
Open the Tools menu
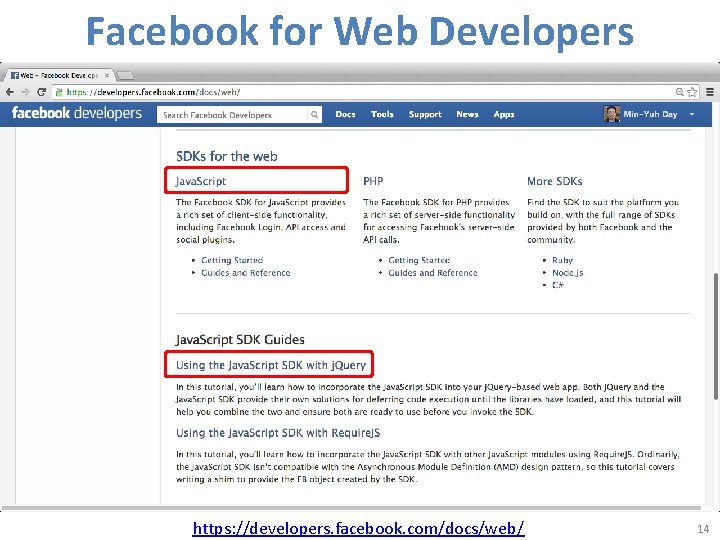(382, 114)
